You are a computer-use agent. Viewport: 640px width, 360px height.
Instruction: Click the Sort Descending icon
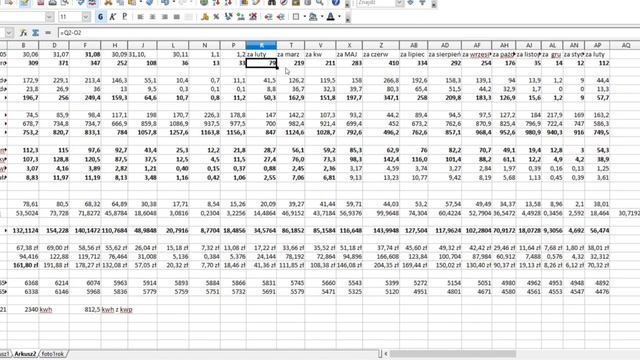pos(228,2)
